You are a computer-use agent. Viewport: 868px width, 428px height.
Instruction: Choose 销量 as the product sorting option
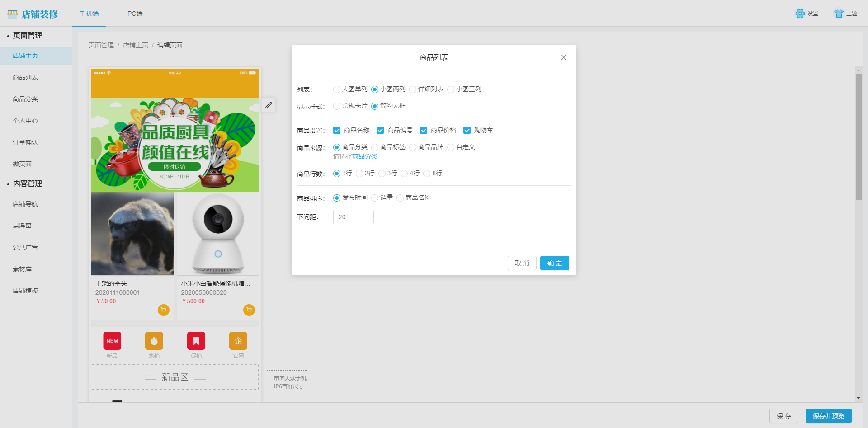coord(375,198)
